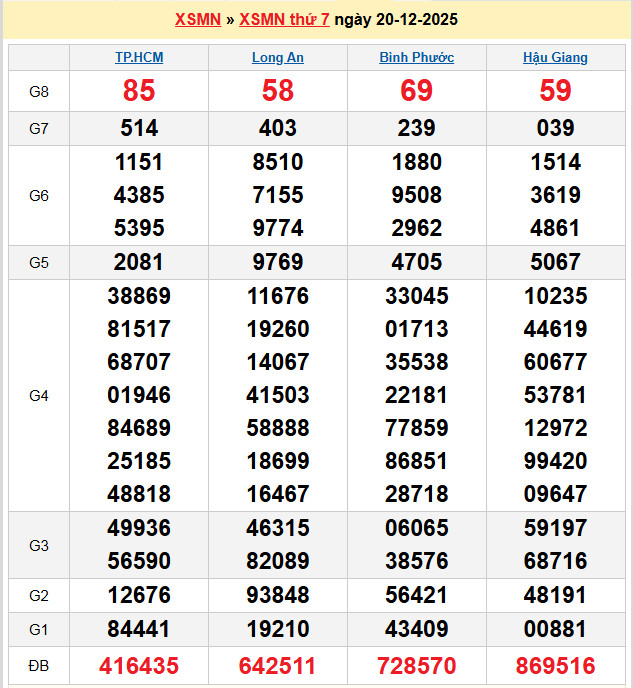Select the G8 row label
633x688 pixels.
(39, 92)
